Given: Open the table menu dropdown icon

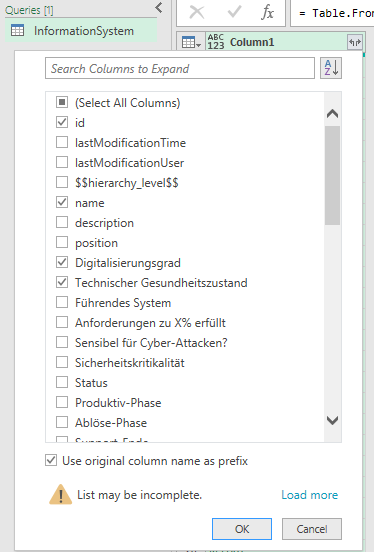Looking at the screenshot, I should [x=191, y=43].
